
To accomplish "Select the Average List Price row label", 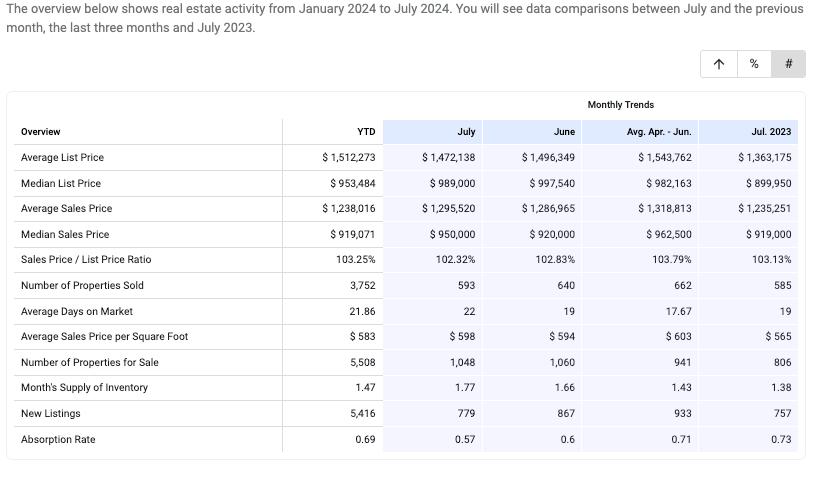I will [x=62, y=158].
